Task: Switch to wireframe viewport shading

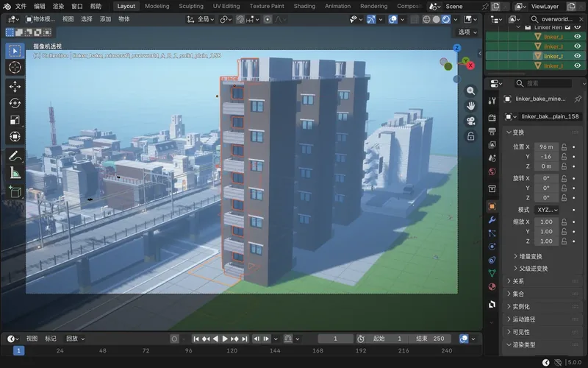Action: 426,19
